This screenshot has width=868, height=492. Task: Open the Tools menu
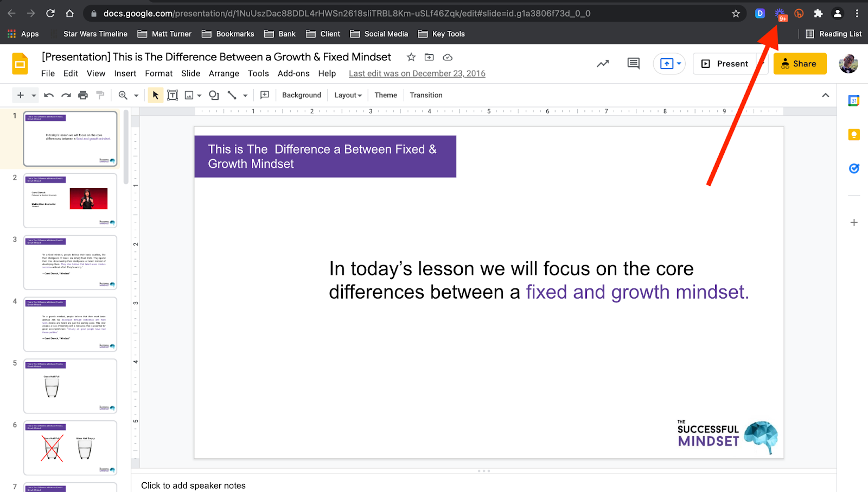coord(258,73)
